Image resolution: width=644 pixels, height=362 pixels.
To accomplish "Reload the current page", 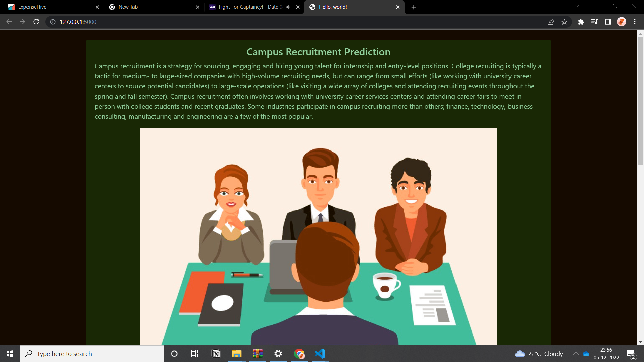I will (36, 22).
